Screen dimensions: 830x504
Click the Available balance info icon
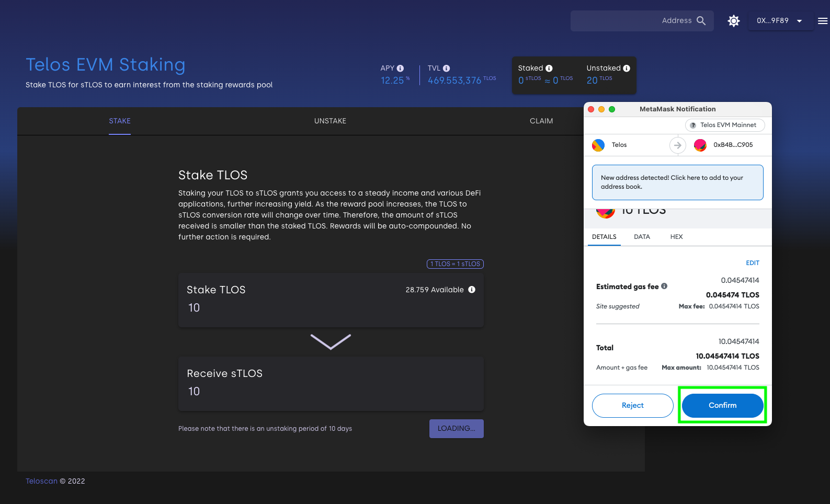click(x=472, y=290)
